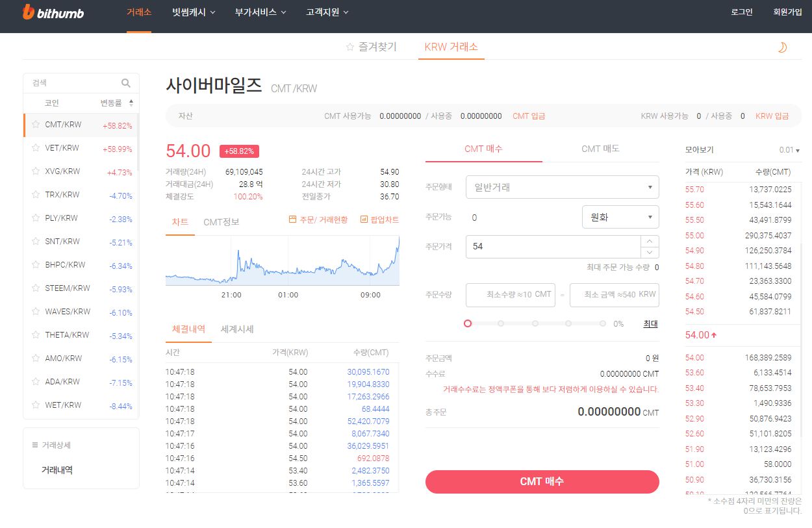Select the CMT 매수 buy tab
The image size is (812, 528).
pyautogui.click(x=483, y=149)
